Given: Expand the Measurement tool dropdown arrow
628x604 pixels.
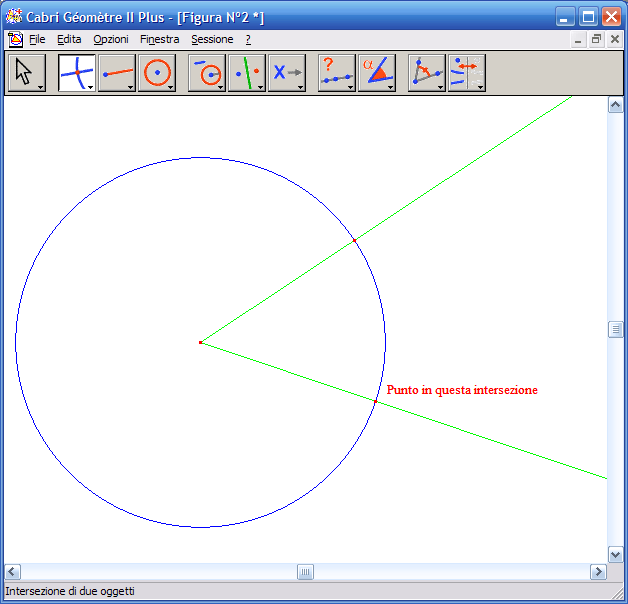Looking at the screenshot, I should (x=390, y=87).
